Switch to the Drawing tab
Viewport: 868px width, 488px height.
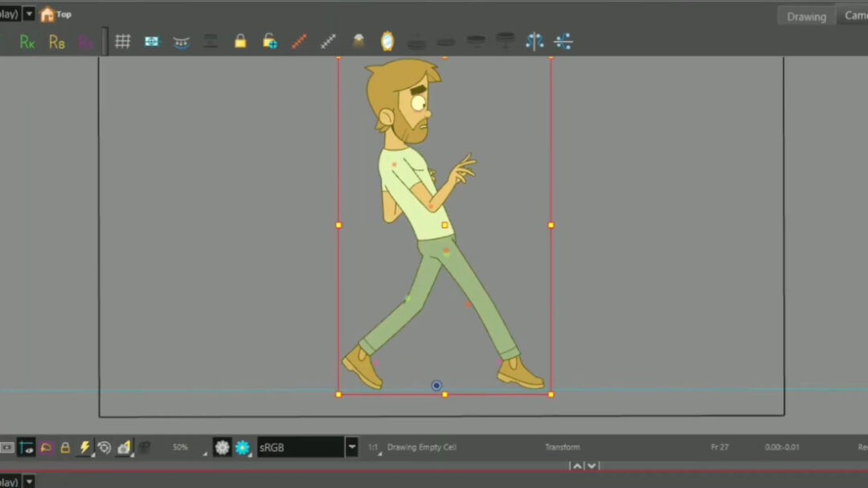805,16
